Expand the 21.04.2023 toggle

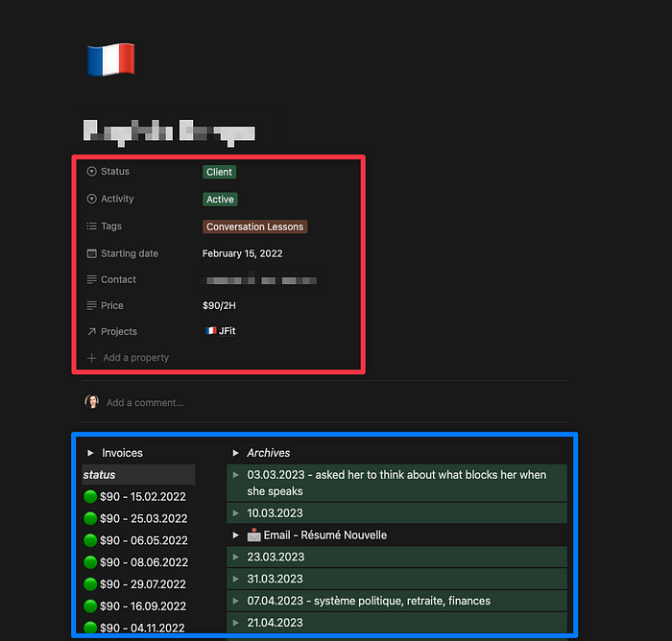(235, 623)
